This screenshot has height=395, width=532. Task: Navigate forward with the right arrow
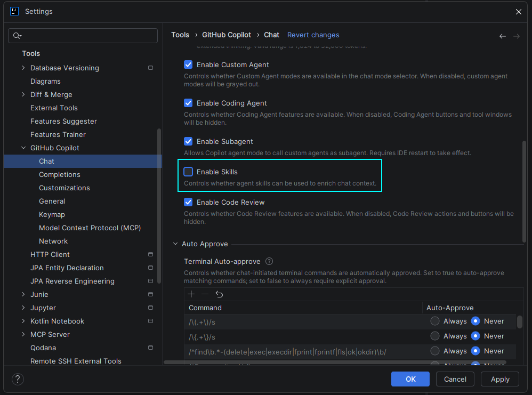[x=517, y=36]
